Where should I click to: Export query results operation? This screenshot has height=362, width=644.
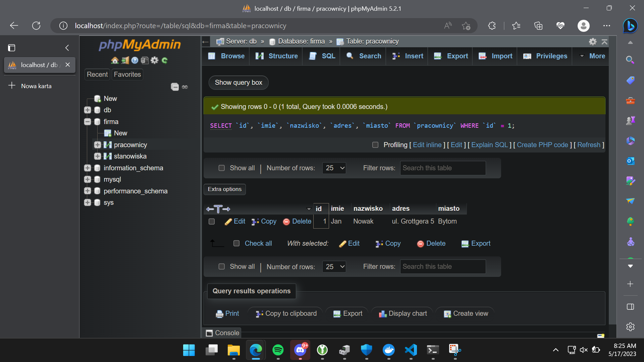348,314
